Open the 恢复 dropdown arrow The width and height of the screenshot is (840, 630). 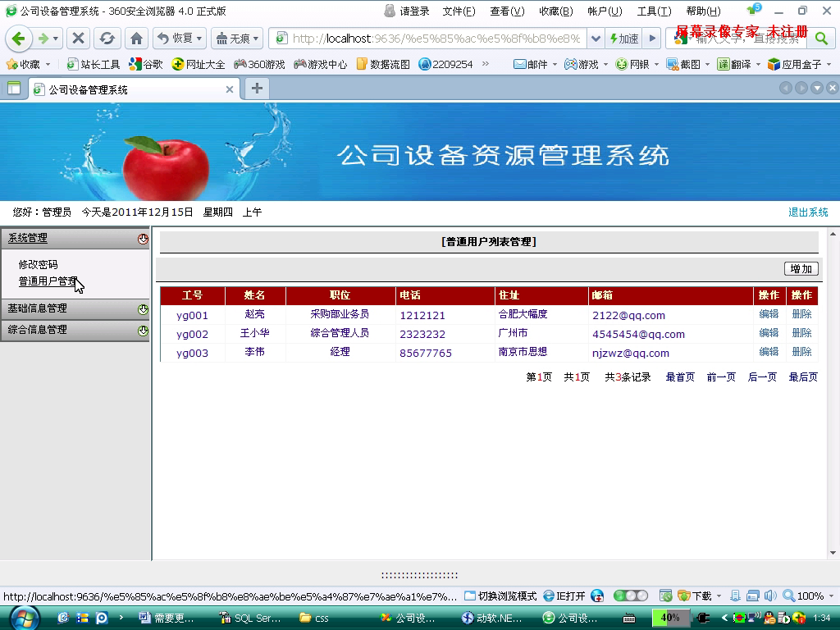coord(199,39)
